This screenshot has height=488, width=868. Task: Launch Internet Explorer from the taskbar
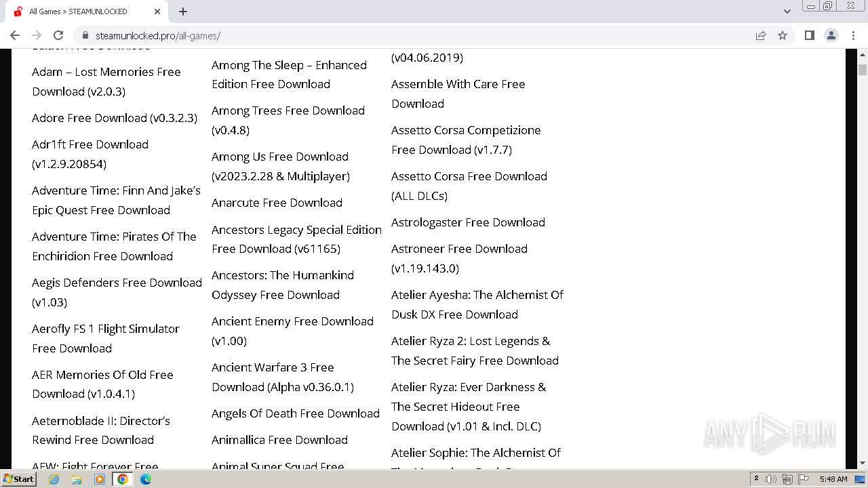click(54, 479)
